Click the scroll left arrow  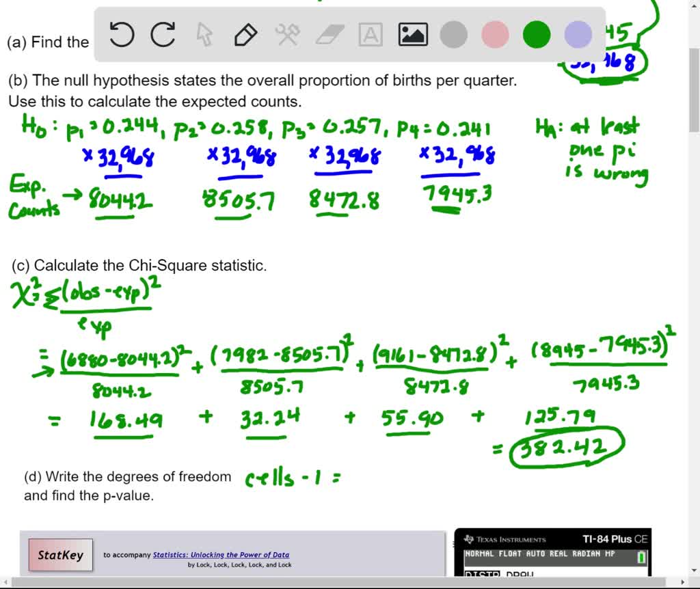click(5, 582)
